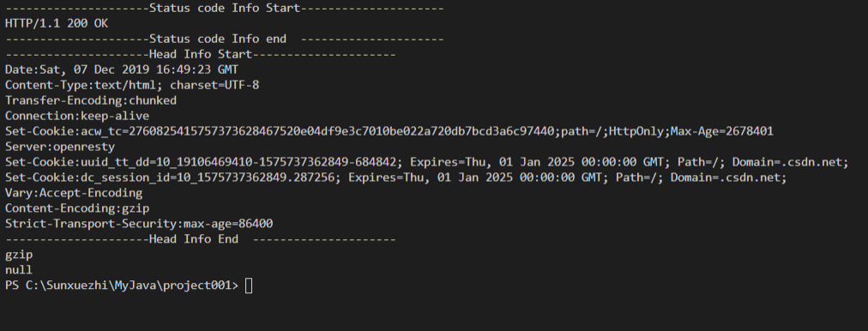Viewport: 868px width, 331px height.
Task: Click the Connection:keep-alive line
Action: pos(77,117)
